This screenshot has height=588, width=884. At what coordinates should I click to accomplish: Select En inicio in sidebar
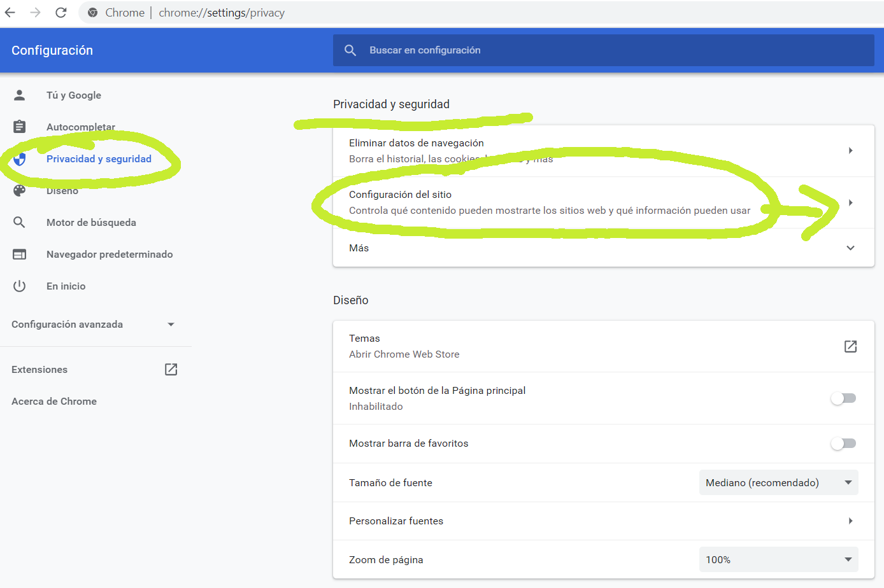66,286
